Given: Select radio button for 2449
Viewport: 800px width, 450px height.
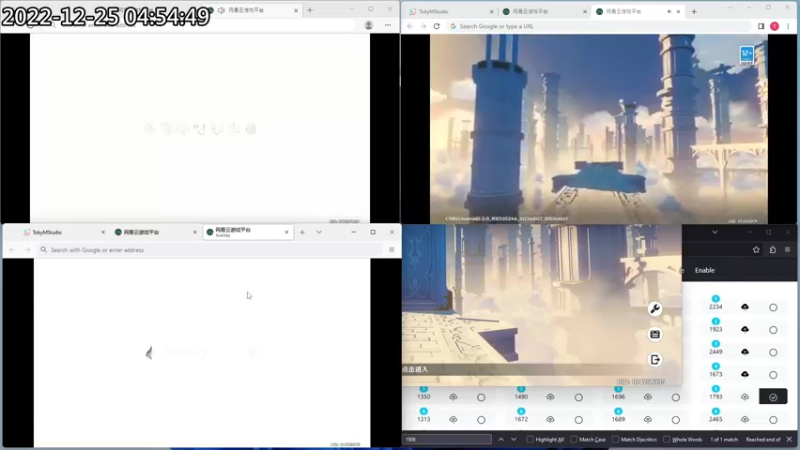Looking at the screenshot, I should (x=773, y=352).
